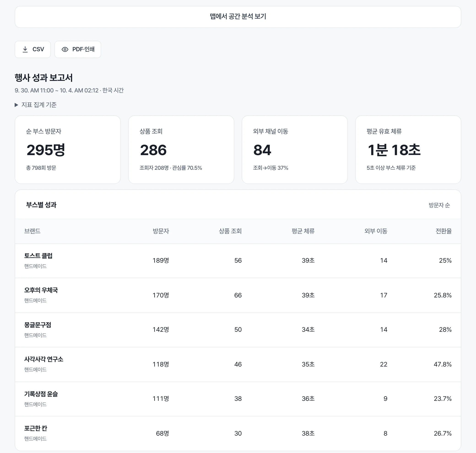This screenshot has width=476, height=453.
Task: Click the 286 product views value
Action: coord(153,150)
